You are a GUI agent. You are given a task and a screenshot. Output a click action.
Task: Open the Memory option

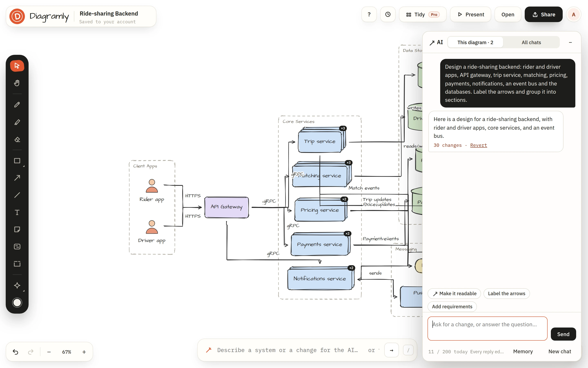click(x=523, y=351)
